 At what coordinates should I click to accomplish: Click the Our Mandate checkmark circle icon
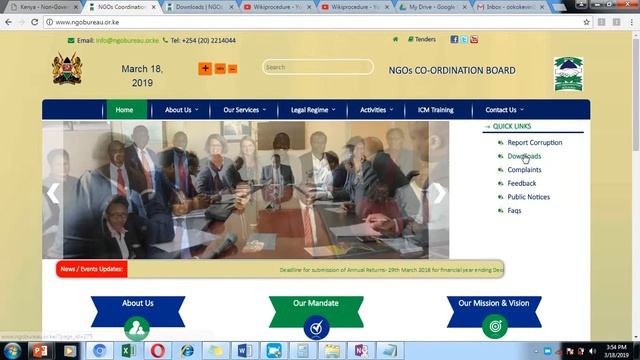(316, 327)
